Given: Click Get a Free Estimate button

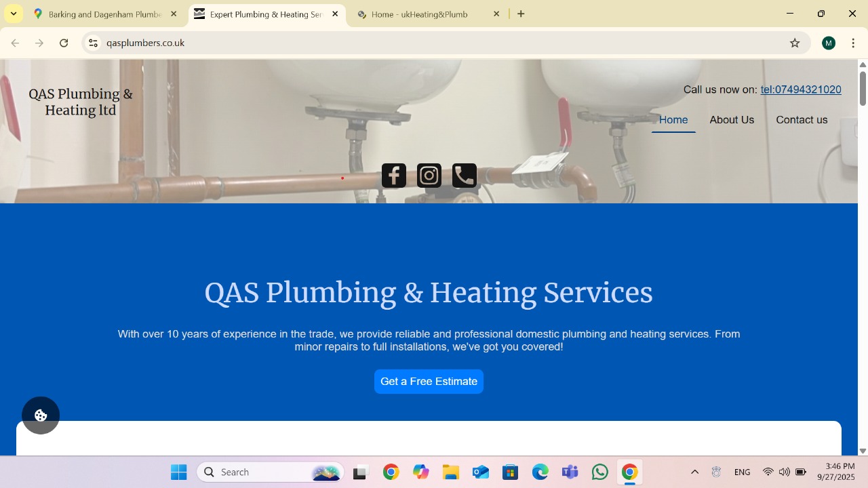Looking at the screenshot, I should 429,382.
